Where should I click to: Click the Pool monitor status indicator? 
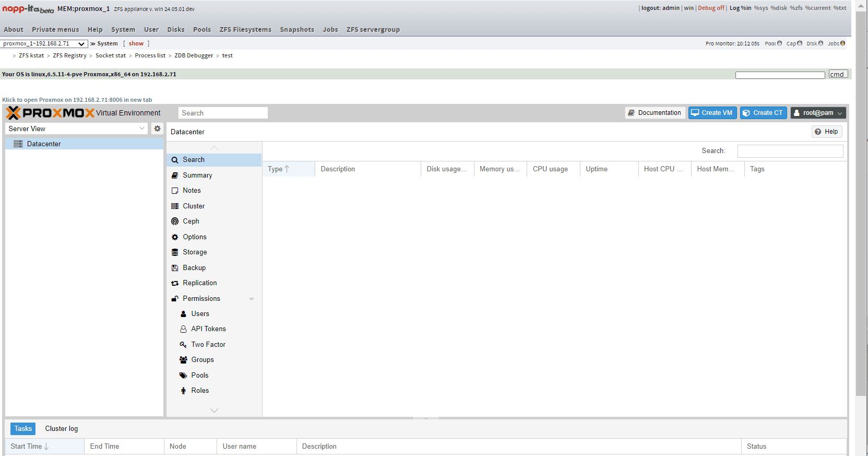(779, 43)
